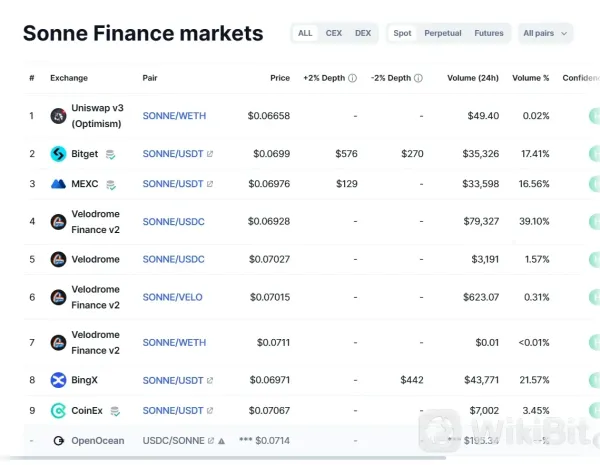Click the 39.10% volume share cell
600x465 pixels.
click(534, 222)
